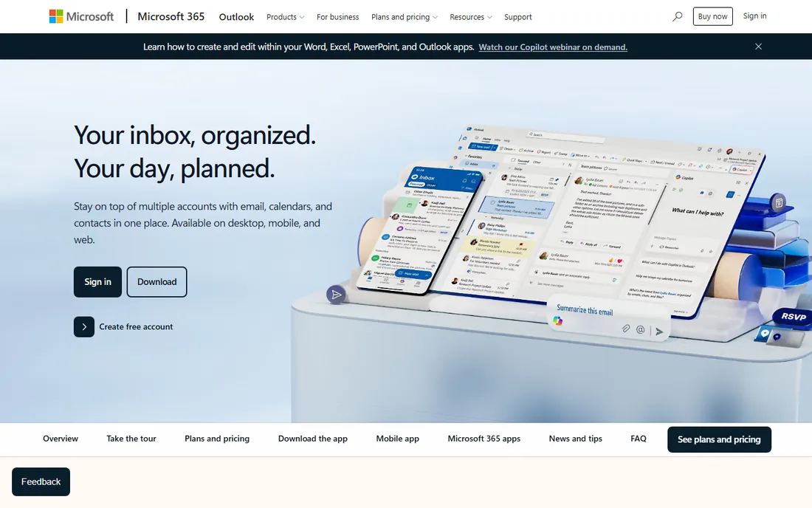Expand the Products dropdown
This screenshot has height=508, width=812.
pyautogui.click(x=286, y=17)
